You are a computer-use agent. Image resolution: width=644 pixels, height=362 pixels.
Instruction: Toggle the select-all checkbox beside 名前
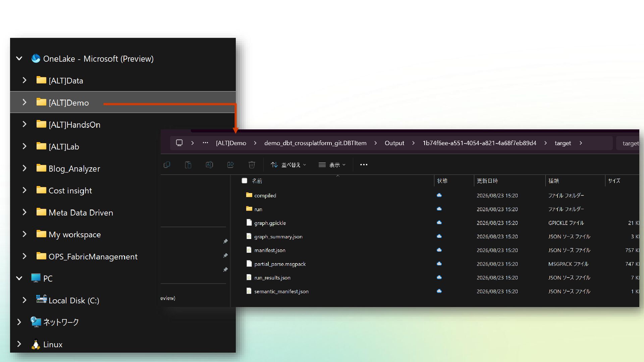245,181
